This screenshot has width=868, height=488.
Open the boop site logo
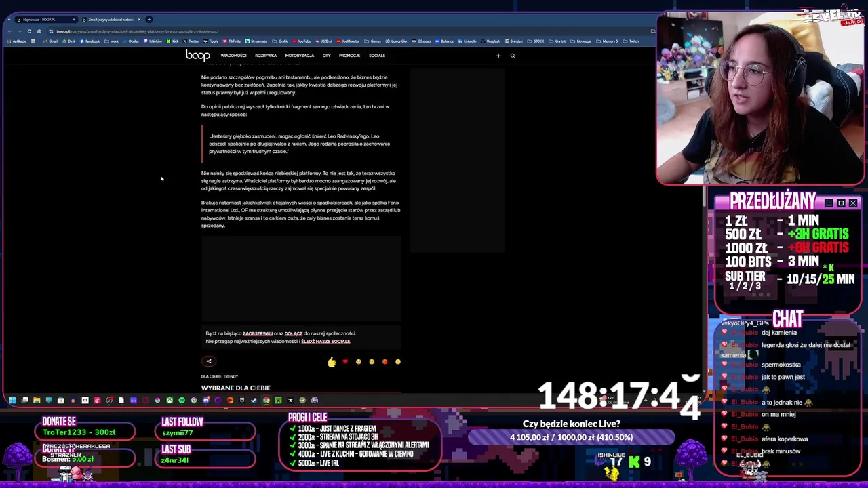(x=197, y=56)
